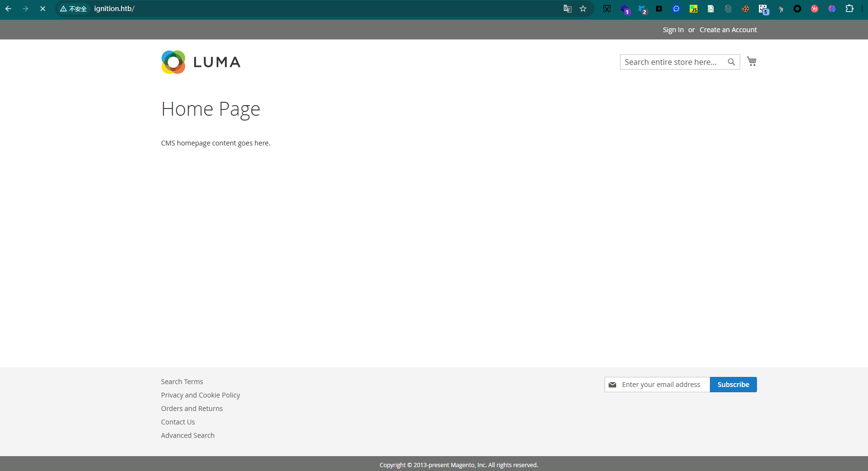The width and height of the screenshot is (868, 471).
Task: Go to Orders and Returns
Action: 192,409
